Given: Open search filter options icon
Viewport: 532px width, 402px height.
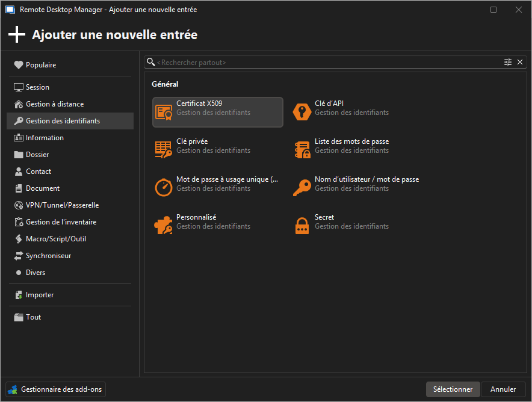Looking at the screenshot, I should point(507,62).
